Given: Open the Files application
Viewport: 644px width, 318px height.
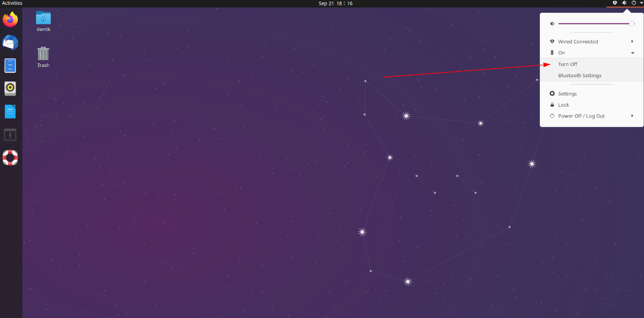Looking at the screenshot, I should pos(10,65).
